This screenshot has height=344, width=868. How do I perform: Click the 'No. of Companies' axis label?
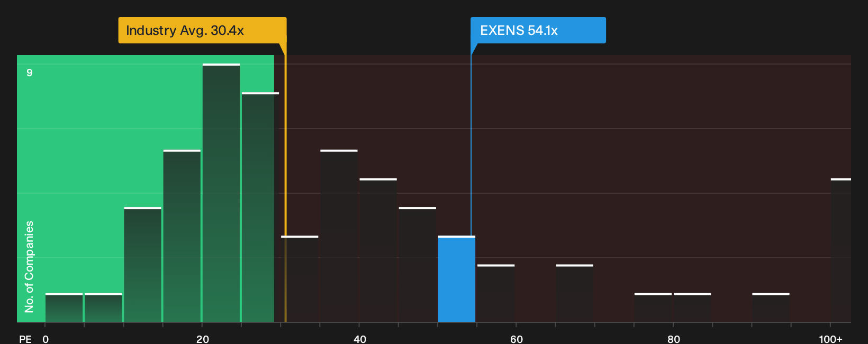coord(29,267)
